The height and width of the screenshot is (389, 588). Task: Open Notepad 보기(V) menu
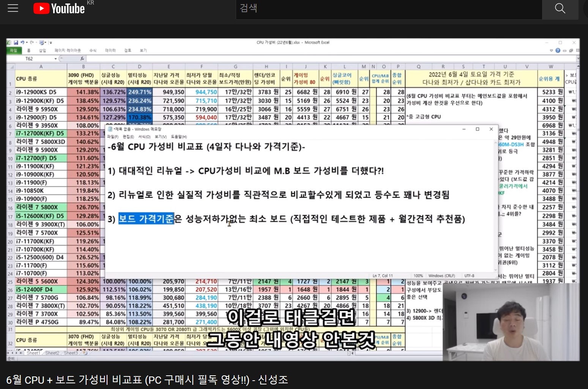click(161, 137)
